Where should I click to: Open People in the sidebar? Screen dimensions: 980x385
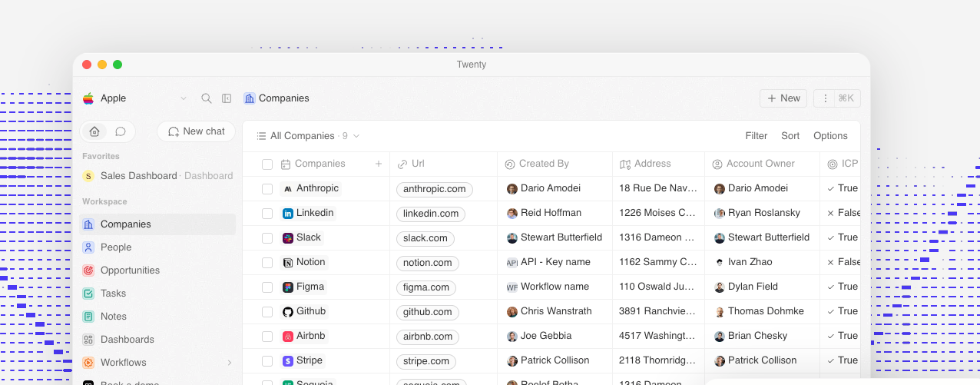157,247
